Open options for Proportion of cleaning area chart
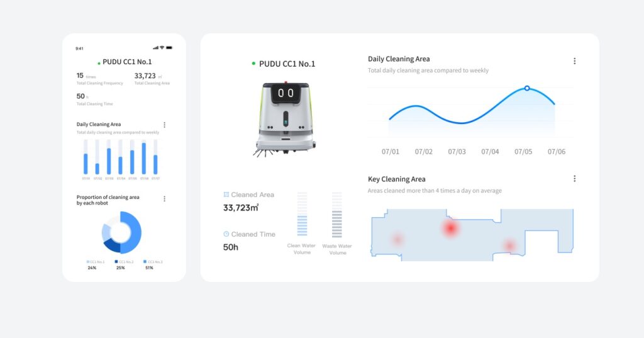This screenshot has width=644, height=338. (x=164, y=199)
